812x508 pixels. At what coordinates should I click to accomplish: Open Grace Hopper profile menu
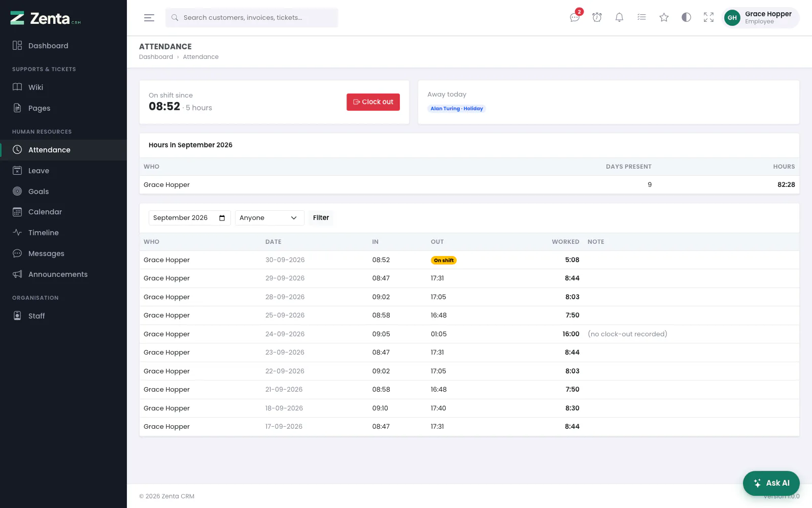(761, 18)
